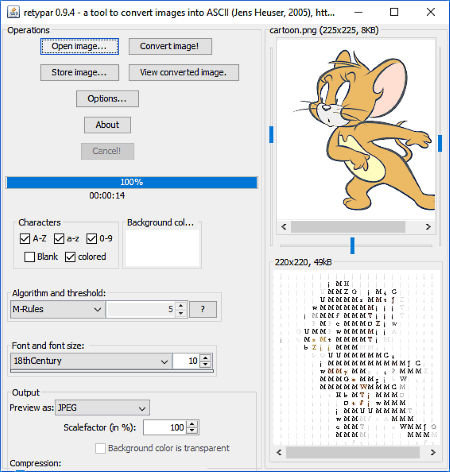Maximize the retypar window
Screen dimensions: 450x472
click(394, 12)
